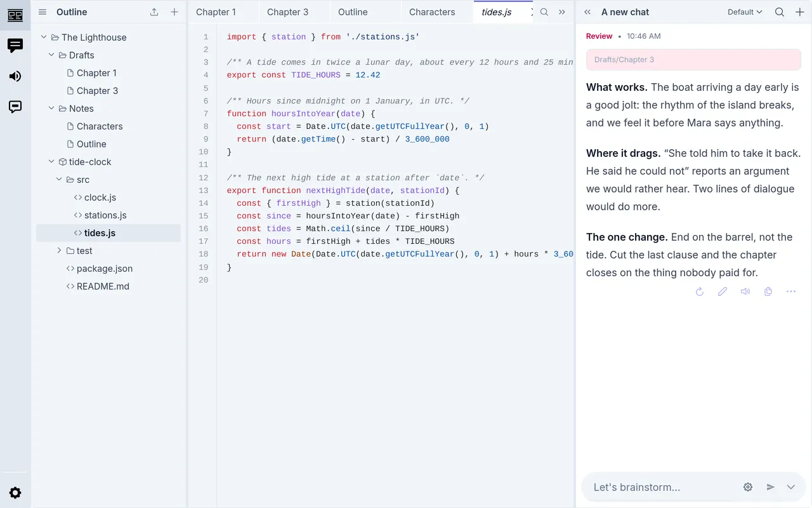
Task: Copy the Review response
Action: pos(768,291)
